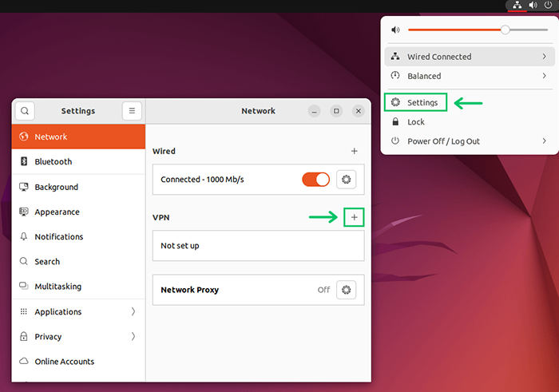Maximize the Settings window

[336, 111]
